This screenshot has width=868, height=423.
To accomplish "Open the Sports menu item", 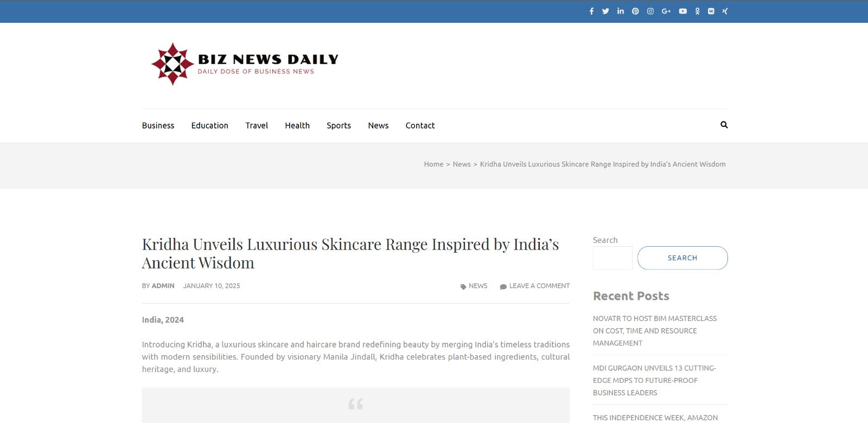I will [339, 125].
